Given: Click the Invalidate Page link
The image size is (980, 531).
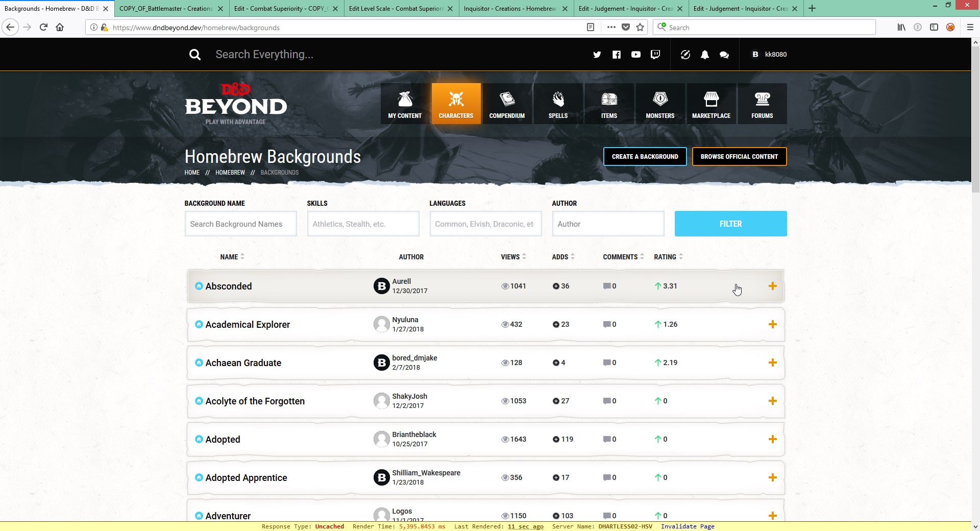Looking at the screenshot, I should pos(688,526).
